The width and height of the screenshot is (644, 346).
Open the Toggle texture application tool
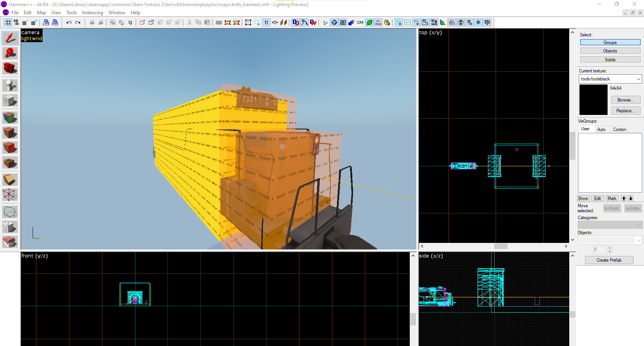[x=10, y=117]
